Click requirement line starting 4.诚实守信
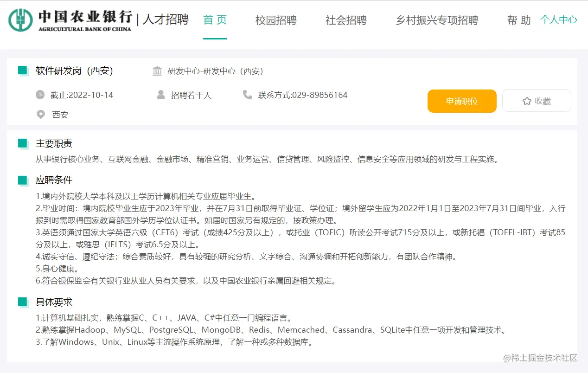 pyautogui.click(x=246, y=257)
